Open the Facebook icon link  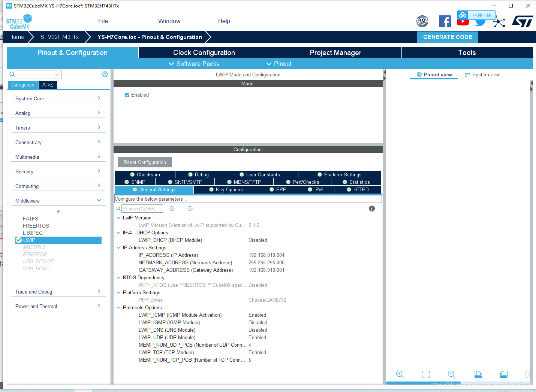(445, 21)
